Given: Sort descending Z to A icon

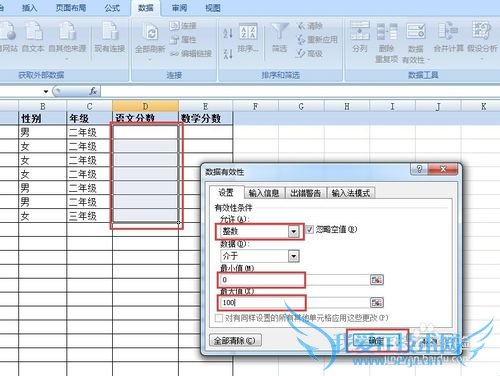Looking at the screenshot, I should click(x=228, y=54).
